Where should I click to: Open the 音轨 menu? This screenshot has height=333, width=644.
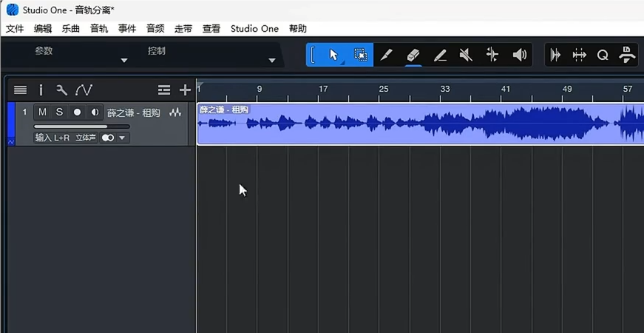pos(99,29)
